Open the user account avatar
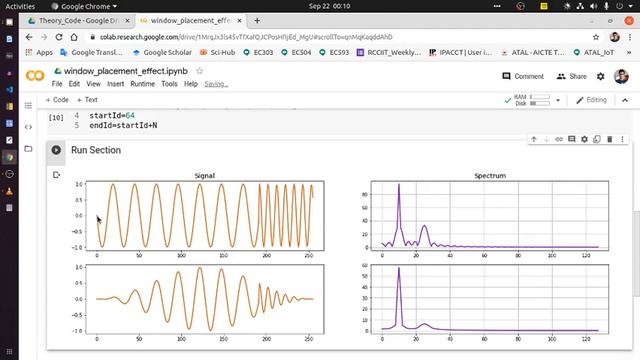 click(x=621, y=76)
